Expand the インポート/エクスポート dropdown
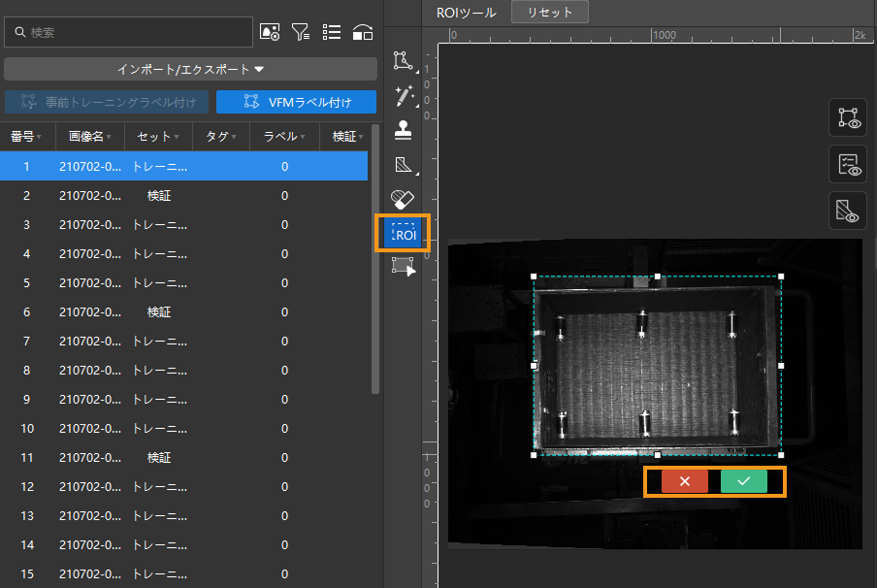Image resolution: width=877 pixels, height=588 pixels. point(190,69)
